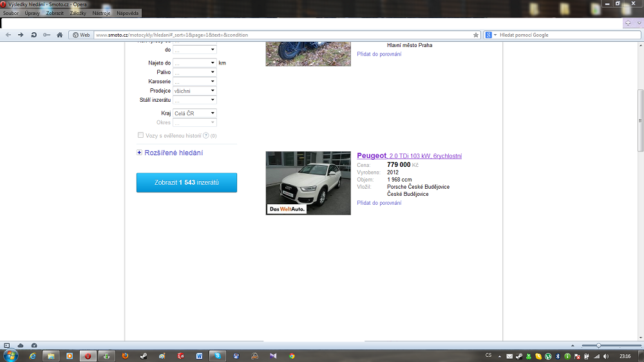The width and height of the screenshot is (644, 362).
Task: Reload the page with the refresh icon
Action: [33, 35]
